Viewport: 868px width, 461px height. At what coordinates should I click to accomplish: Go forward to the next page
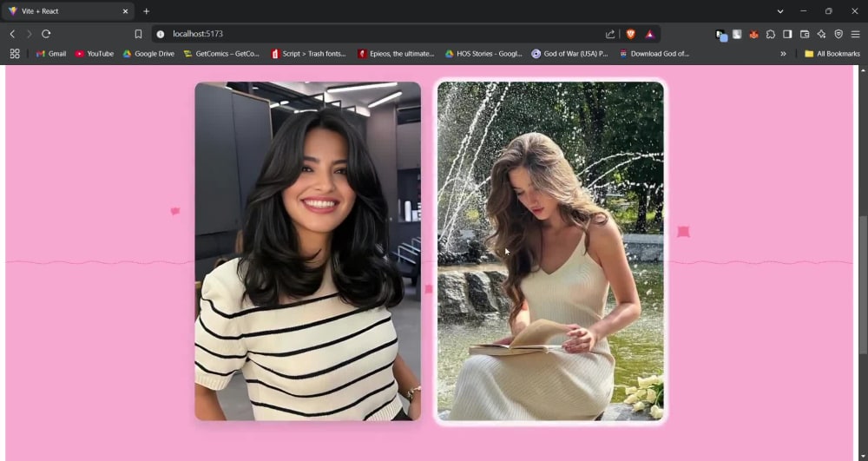tap(30, 34)
